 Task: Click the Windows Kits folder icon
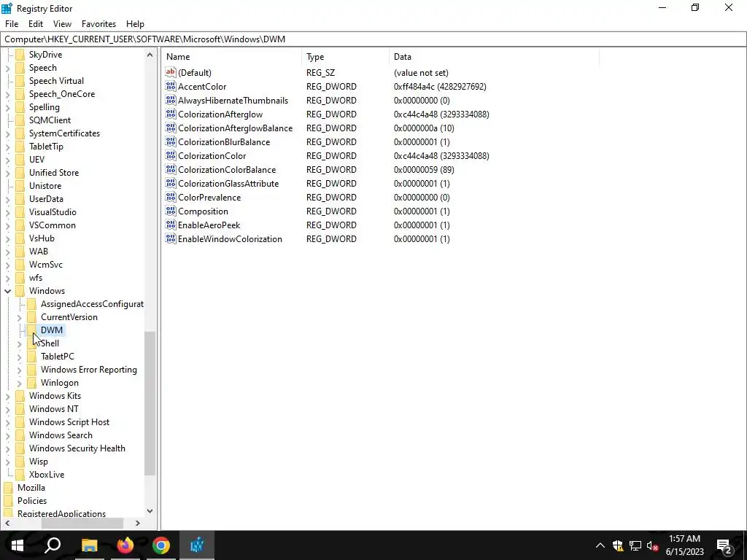point(20,396)
